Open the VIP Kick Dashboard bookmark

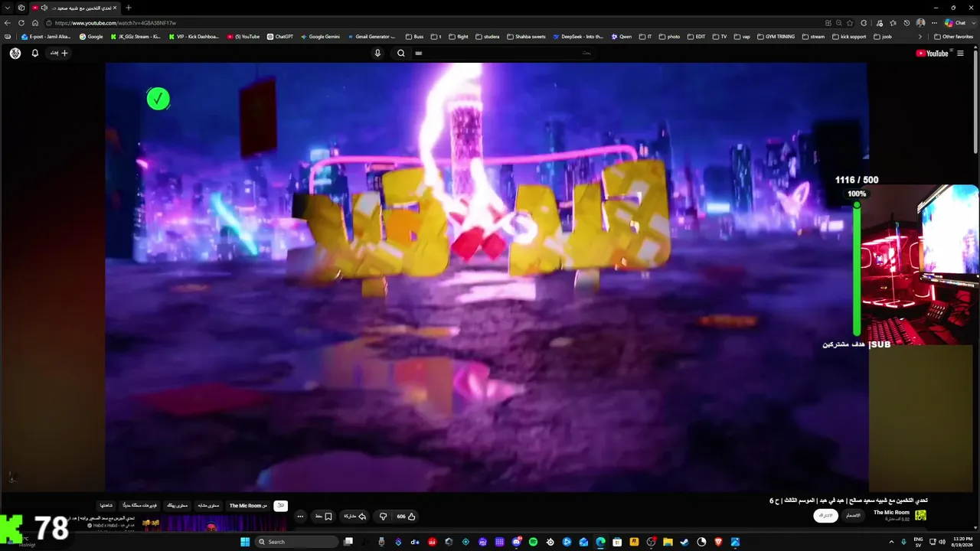(x=194, y=37)
